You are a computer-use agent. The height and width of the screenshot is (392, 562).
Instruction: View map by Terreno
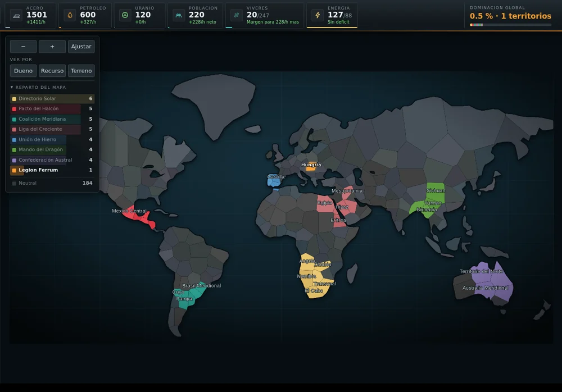click(81, 71)
